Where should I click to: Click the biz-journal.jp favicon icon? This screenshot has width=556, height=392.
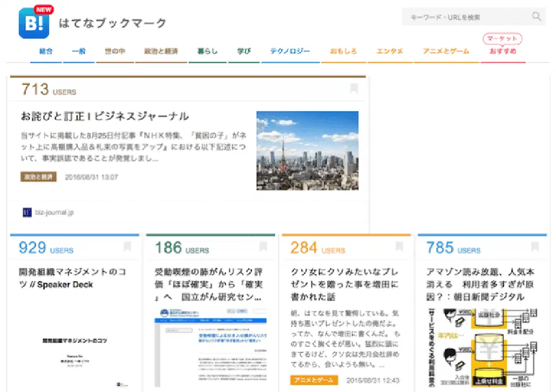[27, 212]
